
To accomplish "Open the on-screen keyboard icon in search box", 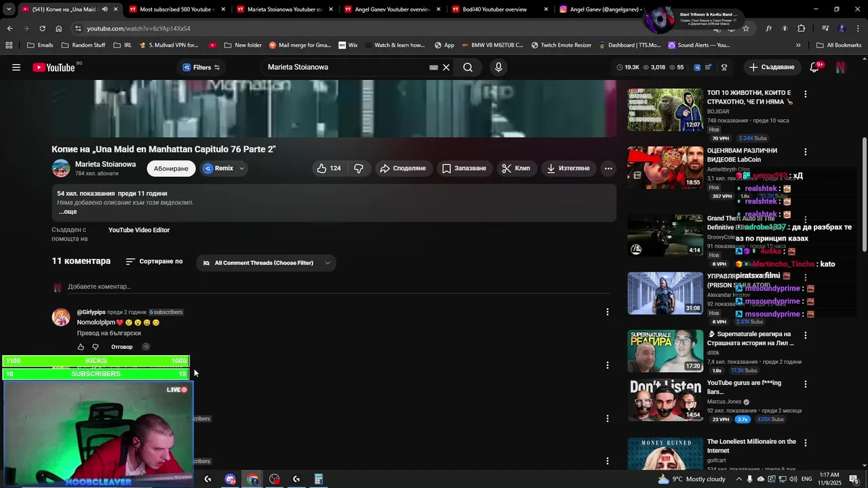I will [433, 67].
